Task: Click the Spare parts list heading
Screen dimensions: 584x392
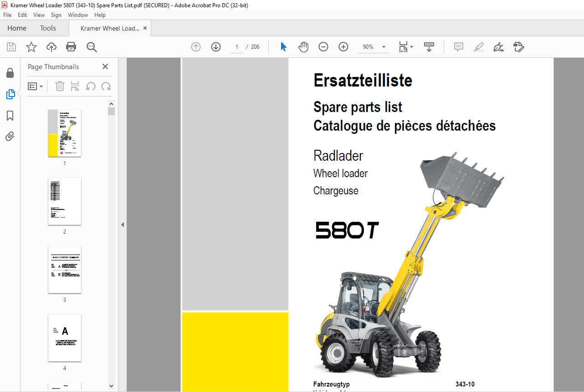Action: (358, 107)
